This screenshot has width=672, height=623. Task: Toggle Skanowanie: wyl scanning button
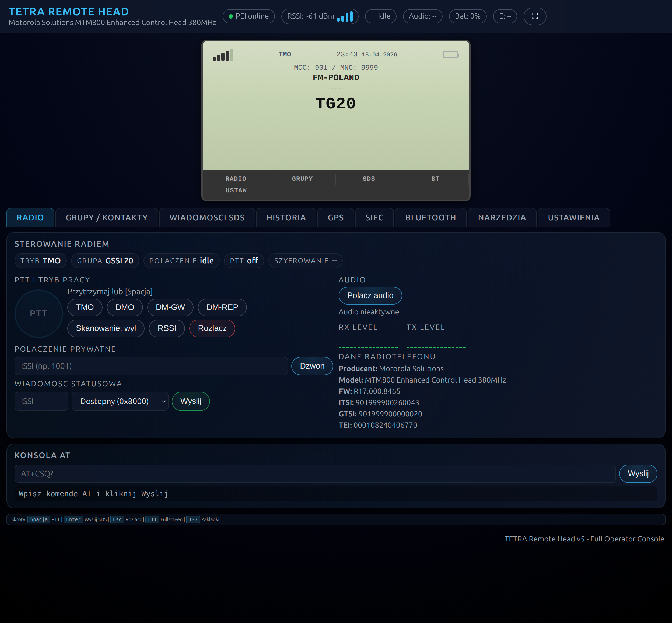[x=106, y=328]
